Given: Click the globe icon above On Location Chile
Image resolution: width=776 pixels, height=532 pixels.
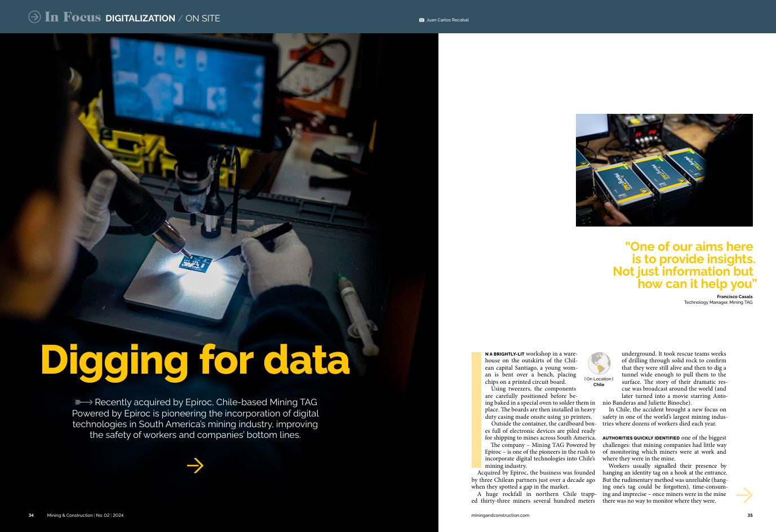Looking at the screenshot, I should click(599, 363).
